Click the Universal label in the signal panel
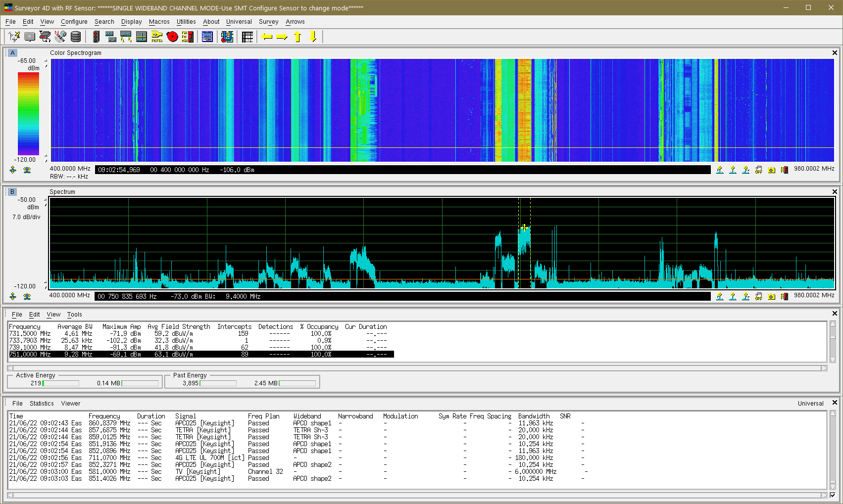 point(810,403)
